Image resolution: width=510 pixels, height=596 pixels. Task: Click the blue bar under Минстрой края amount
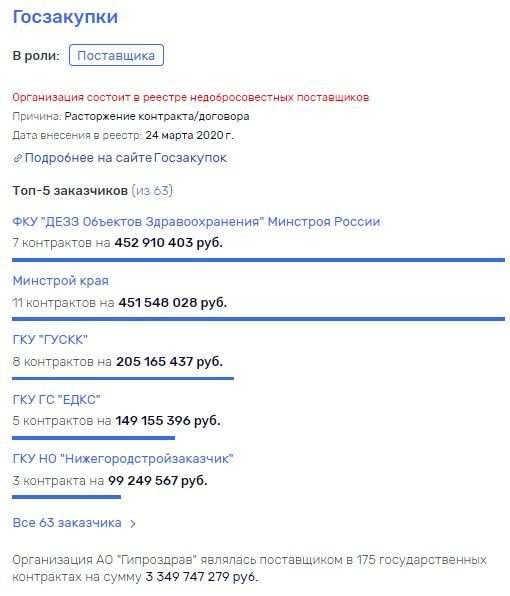(258, 319)
